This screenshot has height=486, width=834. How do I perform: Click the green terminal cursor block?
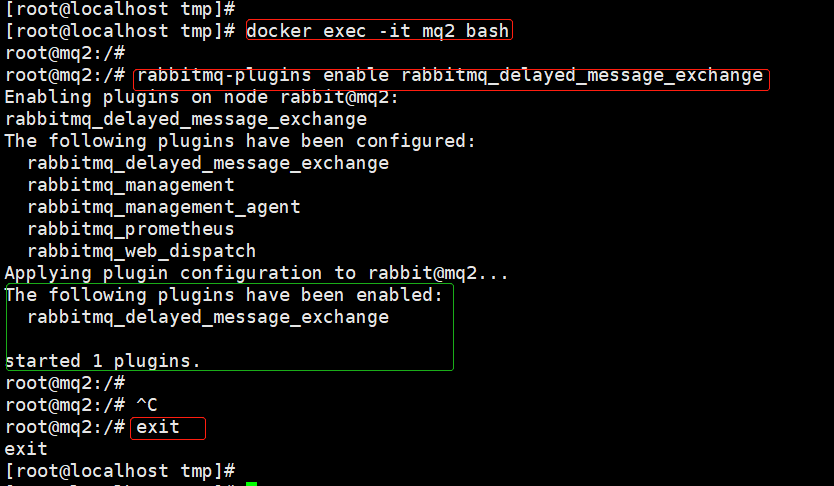point(252,484)
